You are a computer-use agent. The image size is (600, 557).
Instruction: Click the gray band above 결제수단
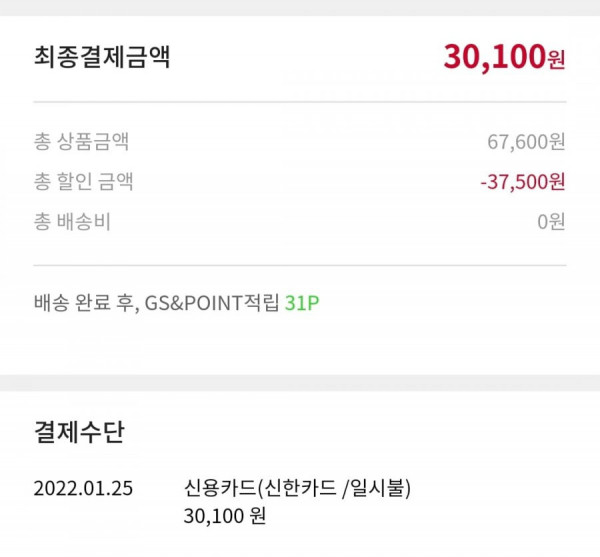point(300,383)
